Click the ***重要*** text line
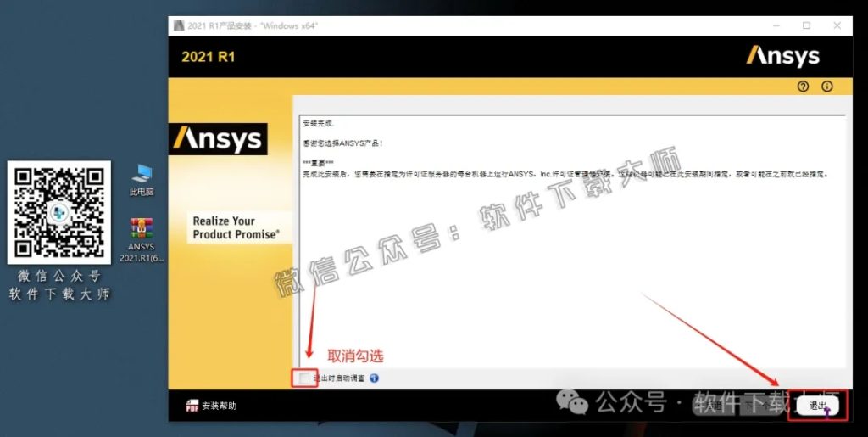This screenshot has height=437, width=868. click(319, 163)
